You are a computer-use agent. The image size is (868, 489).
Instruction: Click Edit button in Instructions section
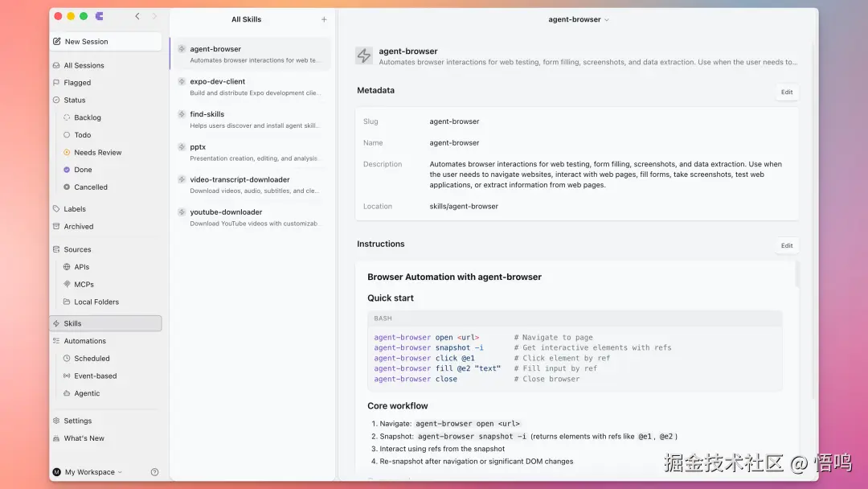786,245
